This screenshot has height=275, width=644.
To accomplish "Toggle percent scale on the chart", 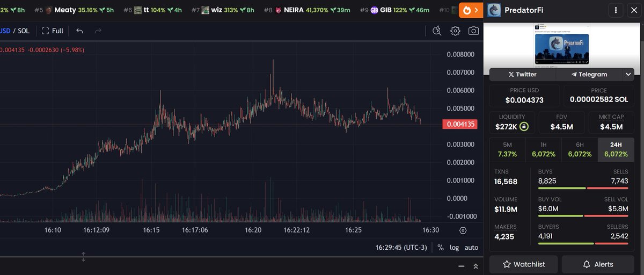I will click(x=441, y=248).
